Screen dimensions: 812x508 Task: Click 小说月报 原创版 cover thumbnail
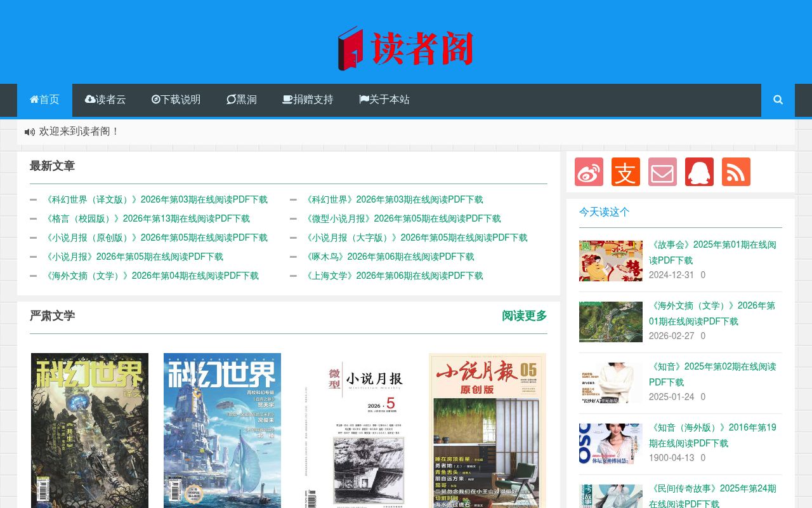click(x=487, y=431)
